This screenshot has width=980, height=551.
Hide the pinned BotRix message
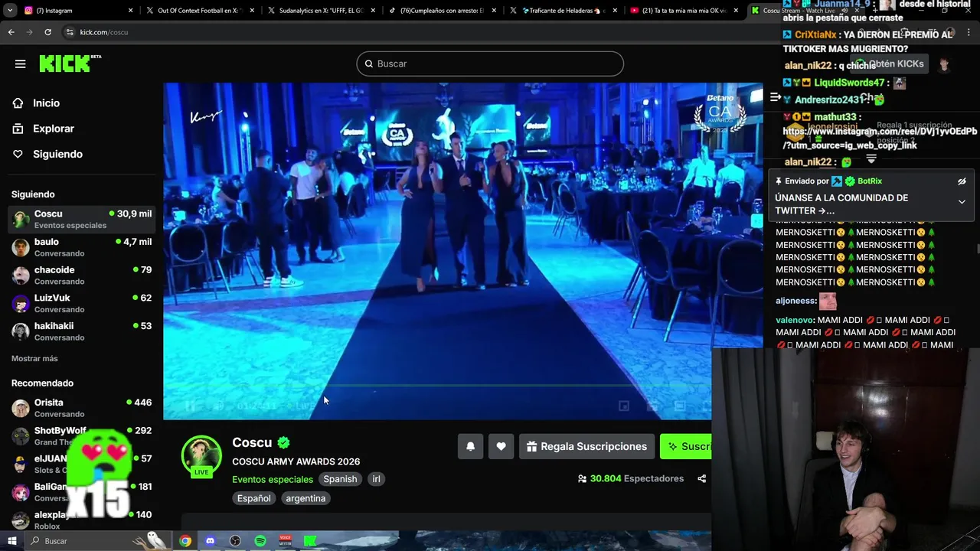click(962, 181)
